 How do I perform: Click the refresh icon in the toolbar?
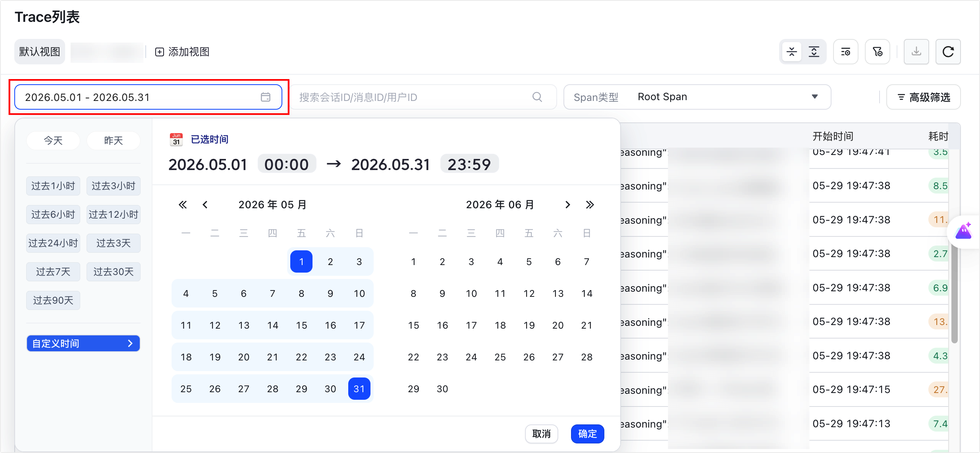point(948,52)
